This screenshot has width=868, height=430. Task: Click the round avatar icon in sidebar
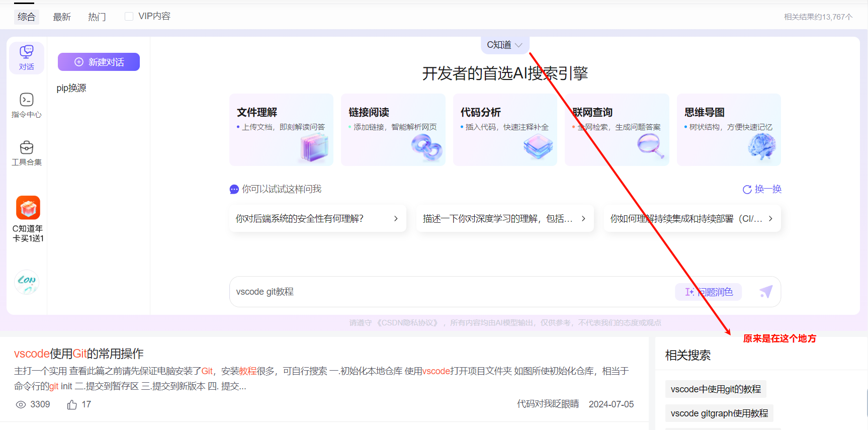tap(27, 282)
